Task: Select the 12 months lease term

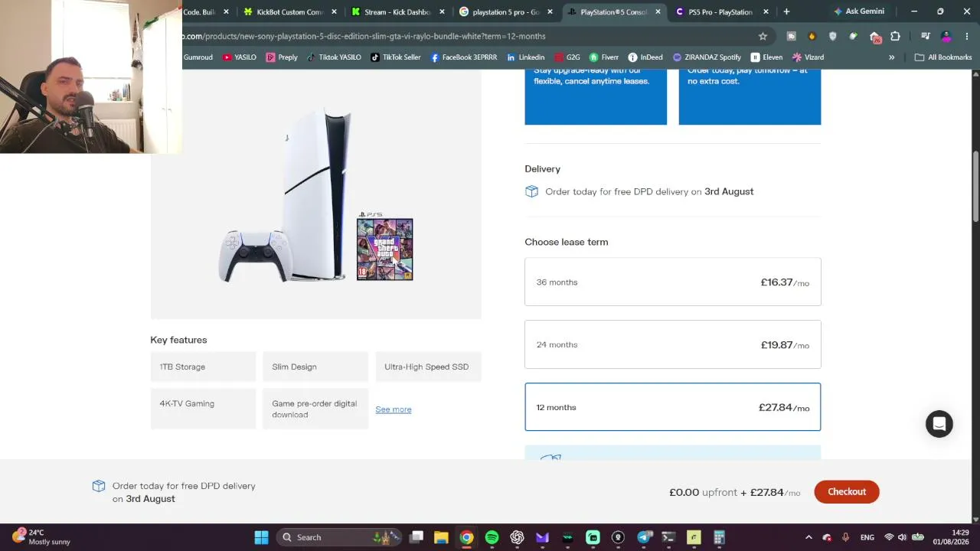Action: (x=672, y=407)
